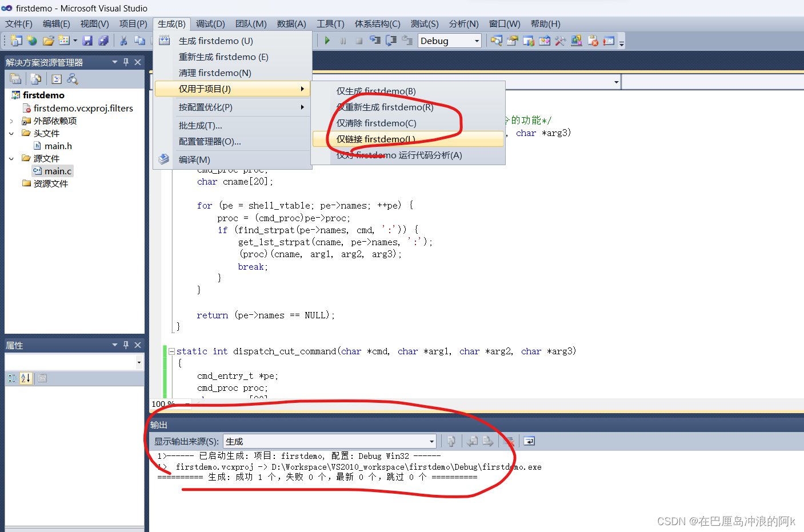Click the Open File folder icon
Viewport: 804px width, 532px height.
(x=49, y=41)
